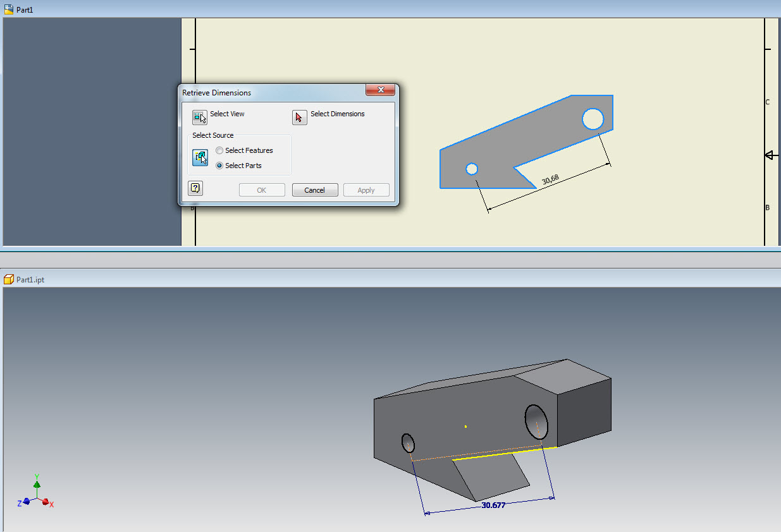Viewport: 781px width, 532px height.
Task: Open help via the question mark icon
Action: (195, 188)
